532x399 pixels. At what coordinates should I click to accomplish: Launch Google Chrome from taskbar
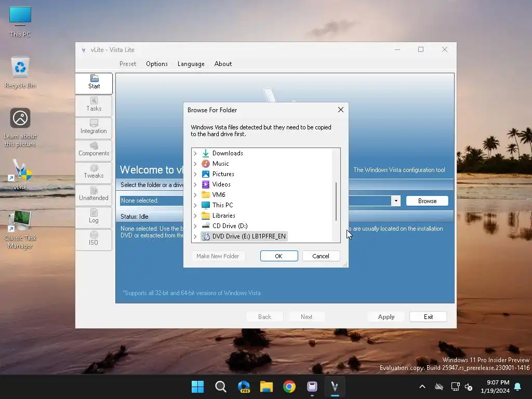(289, 387)
